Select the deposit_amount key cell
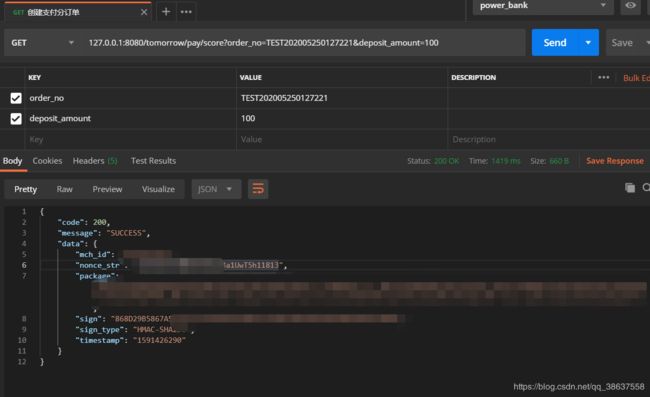 pos(130,119)
